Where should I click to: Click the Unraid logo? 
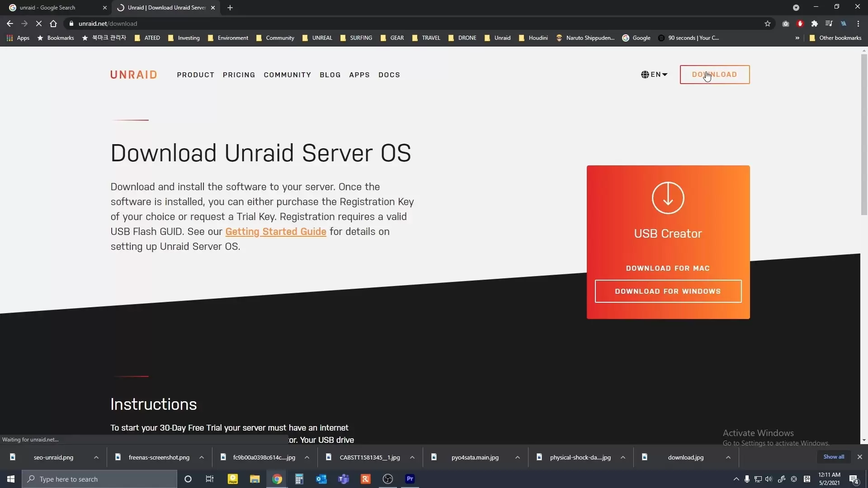click(x=133, y=75)
